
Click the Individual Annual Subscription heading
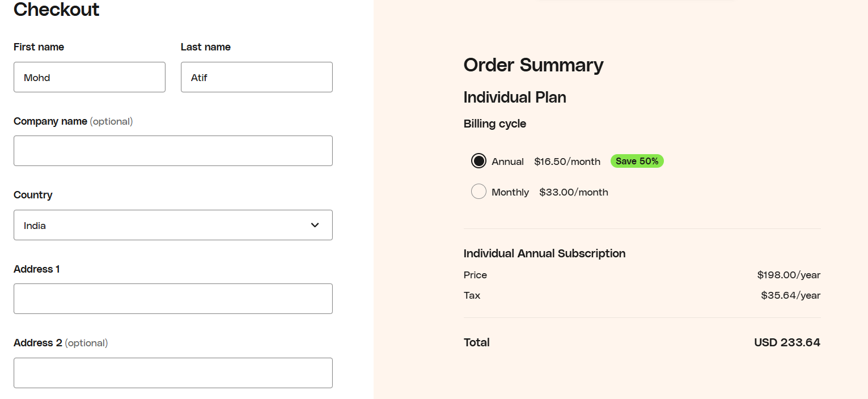click(x=544, y=253)
